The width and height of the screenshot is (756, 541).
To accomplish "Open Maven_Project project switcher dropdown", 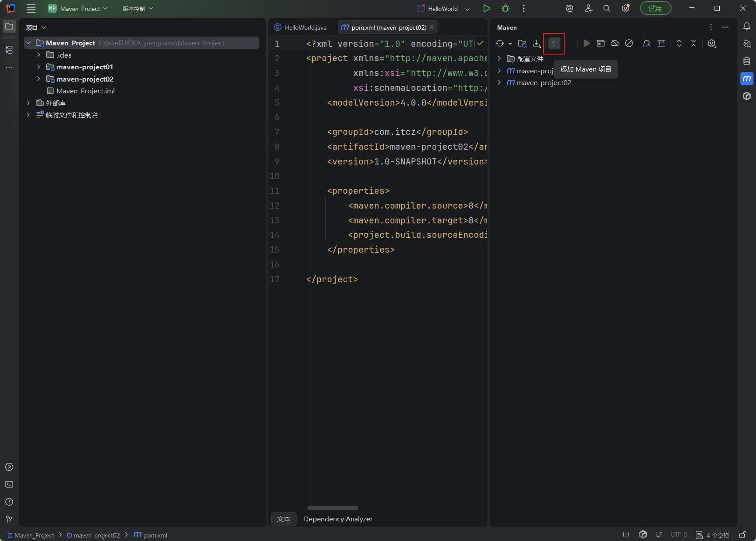I will [78, 8].
